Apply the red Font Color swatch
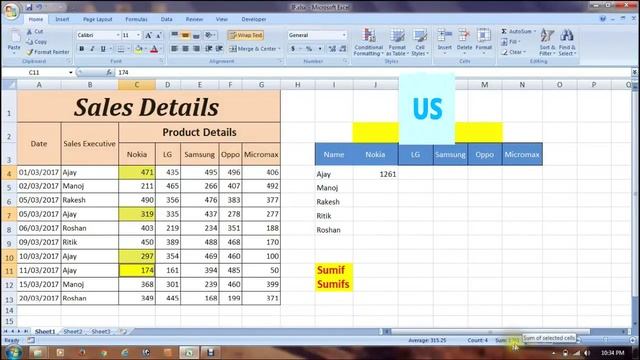 (154, 49)
